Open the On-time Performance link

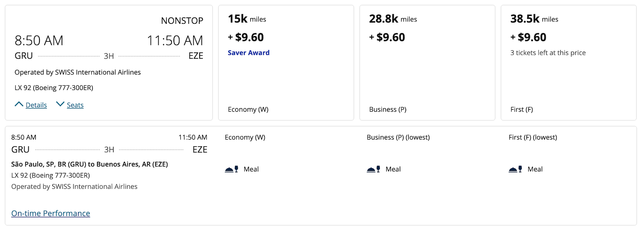point(51,213)
